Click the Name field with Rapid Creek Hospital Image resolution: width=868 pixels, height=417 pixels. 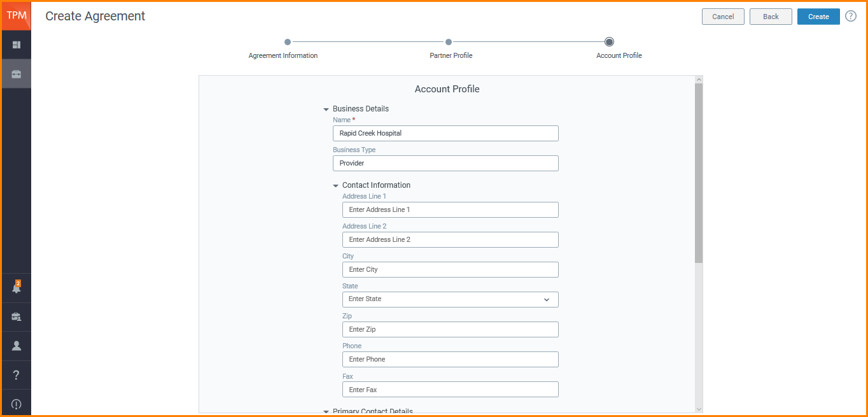pos(445,133)
